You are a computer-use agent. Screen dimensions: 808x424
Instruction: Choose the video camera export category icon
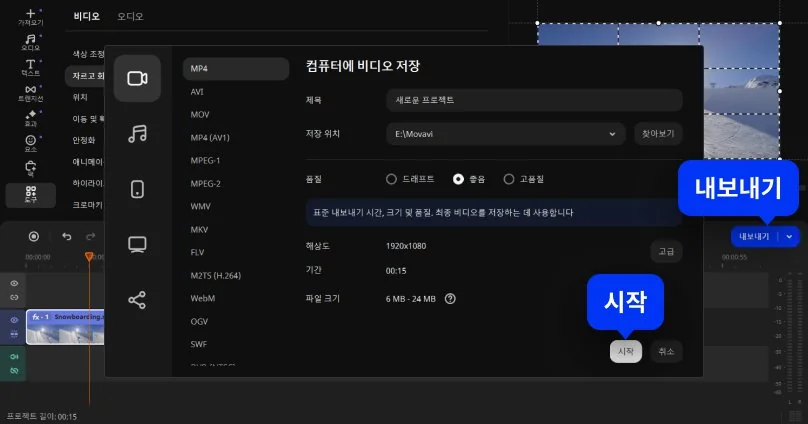pos(137,78)
